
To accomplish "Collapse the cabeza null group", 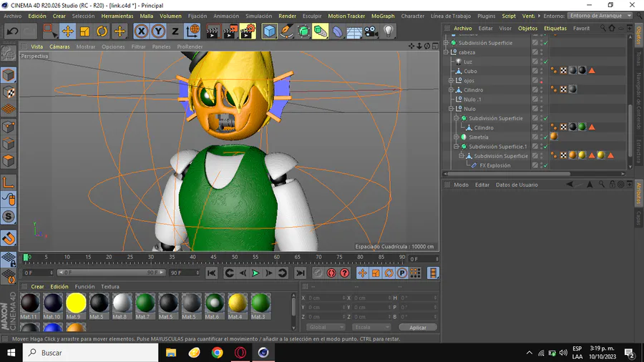I will (x=447, y=52).
